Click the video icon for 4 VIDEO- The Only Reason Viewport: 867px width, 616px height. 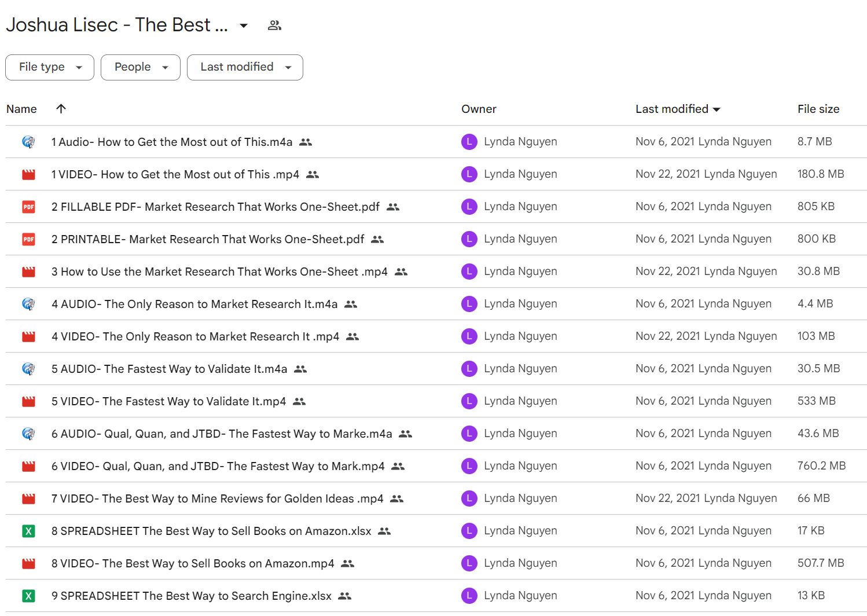pyautogui.click(x=28, y=336)
